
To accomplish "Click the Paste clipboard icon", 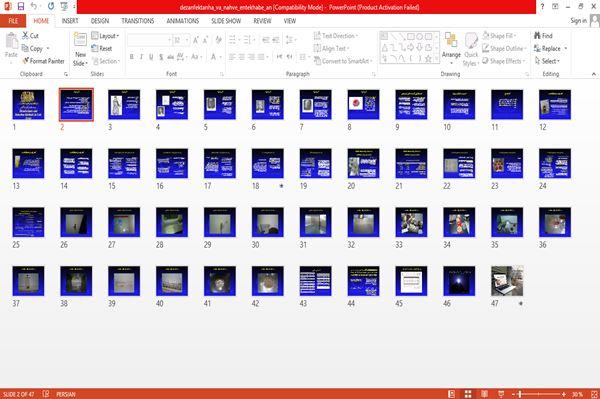I will [x=11, y=41].
